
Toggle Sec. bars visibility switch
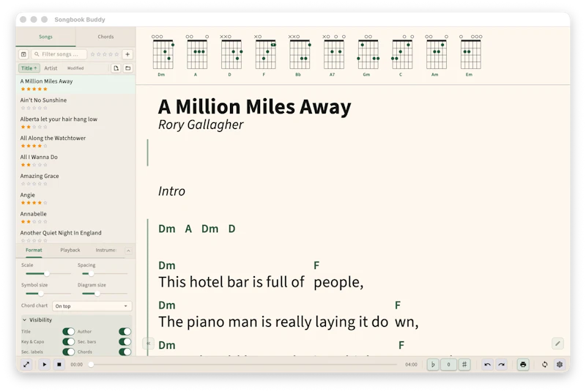(x=125, y=341)
